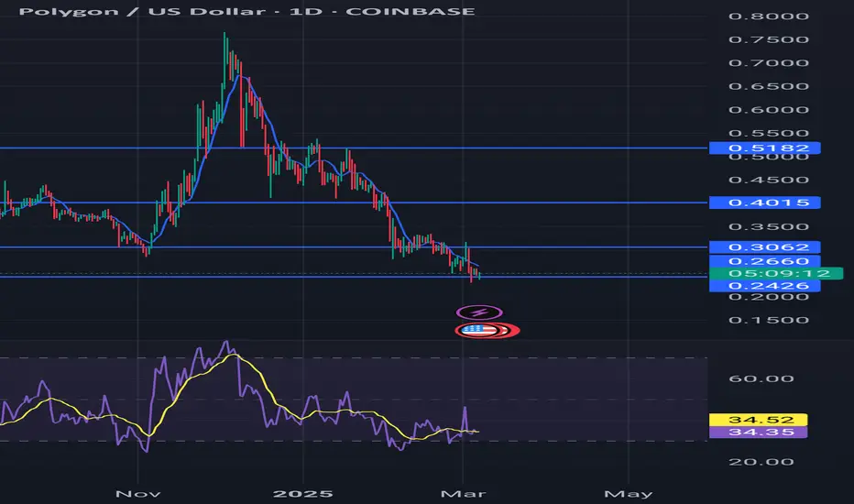Click the 20.00 RSI scale value

[761, 462]
